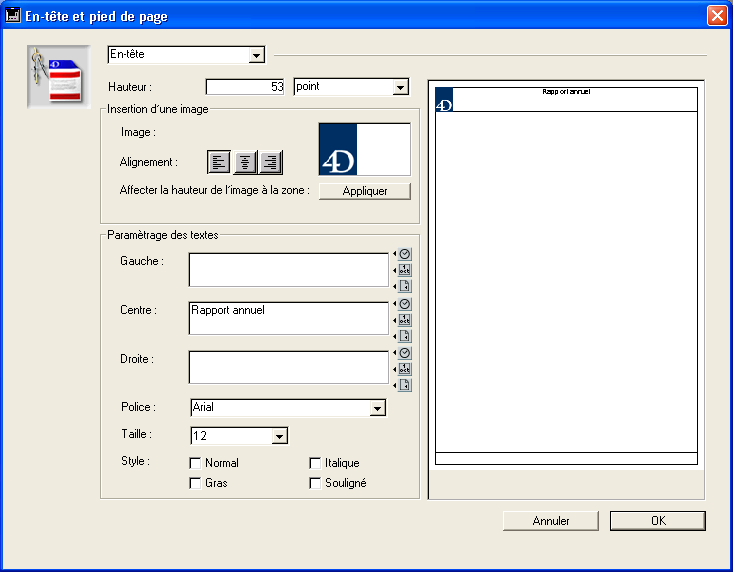
Task: Insert page number into Droite field
Action: [x=405, y=385]
